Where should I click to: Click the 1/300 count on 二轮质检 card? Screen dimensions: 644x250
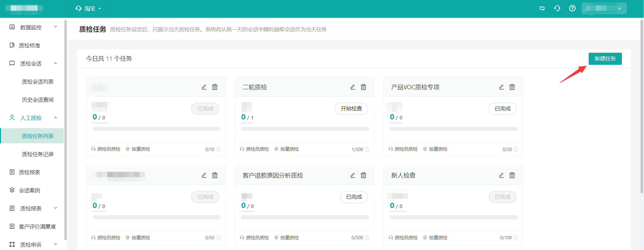point(357,149)
